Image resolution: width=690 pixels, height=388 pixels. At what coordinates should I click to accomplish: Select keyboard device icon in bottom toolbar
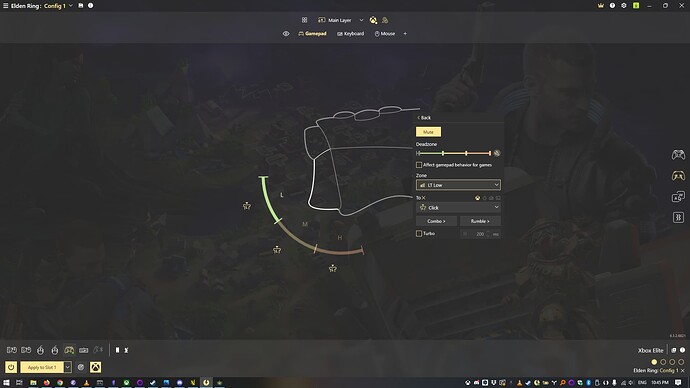tap(84, 350)
